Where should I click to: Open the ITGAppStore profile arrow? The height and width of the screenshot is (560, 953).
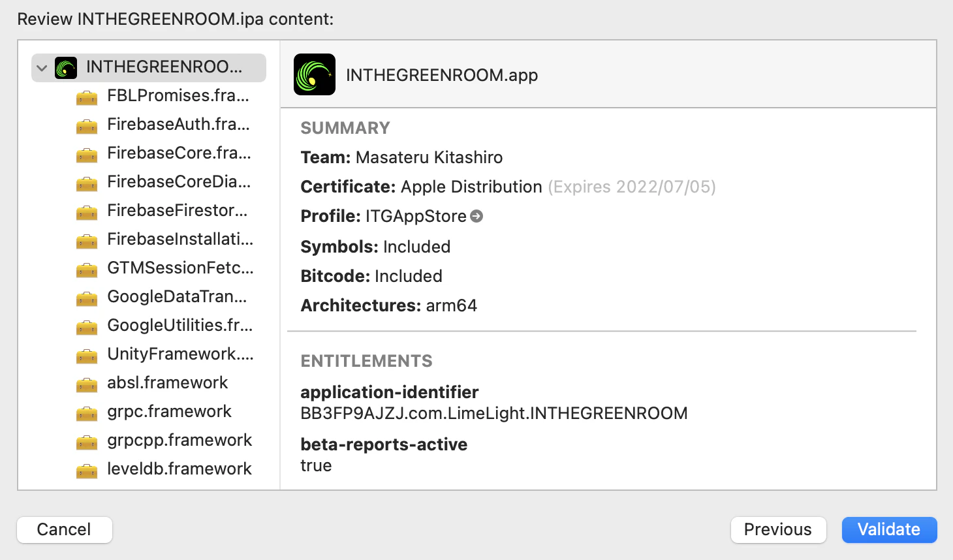point(476,216)
